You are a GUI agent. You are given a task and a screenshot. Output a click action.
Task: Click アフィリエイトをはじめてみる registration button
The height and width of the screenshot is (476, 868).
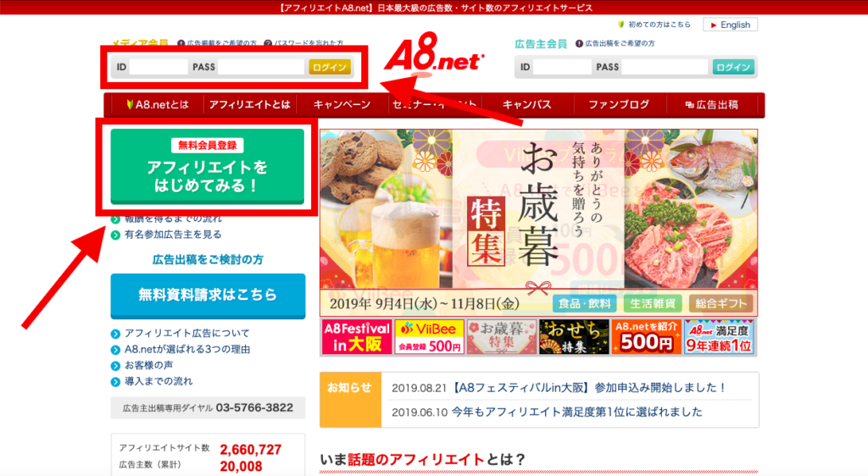[208, 166]
